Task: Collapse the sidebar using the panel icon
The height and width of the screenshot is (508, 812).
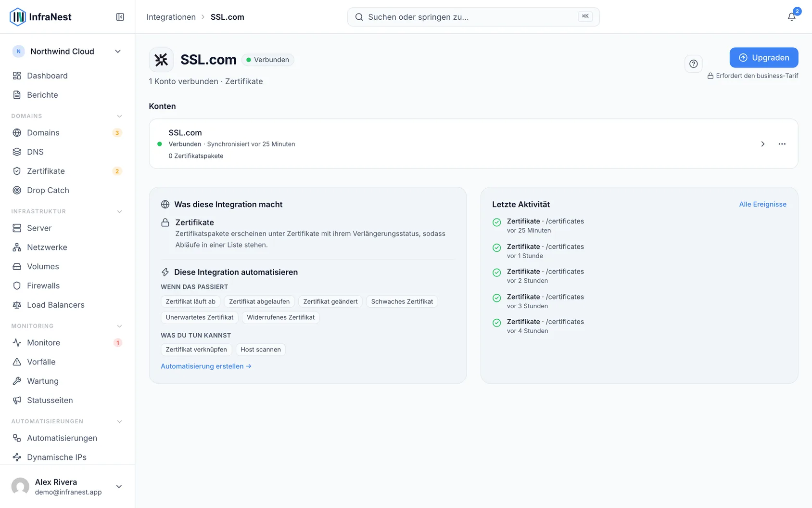Action: tap(120, 17)
